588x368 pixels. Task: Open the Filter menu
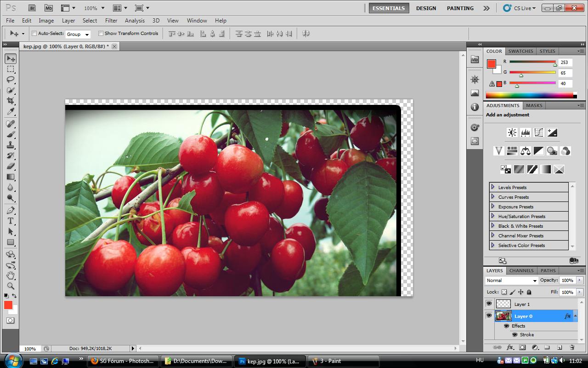(x=111, y=21)
